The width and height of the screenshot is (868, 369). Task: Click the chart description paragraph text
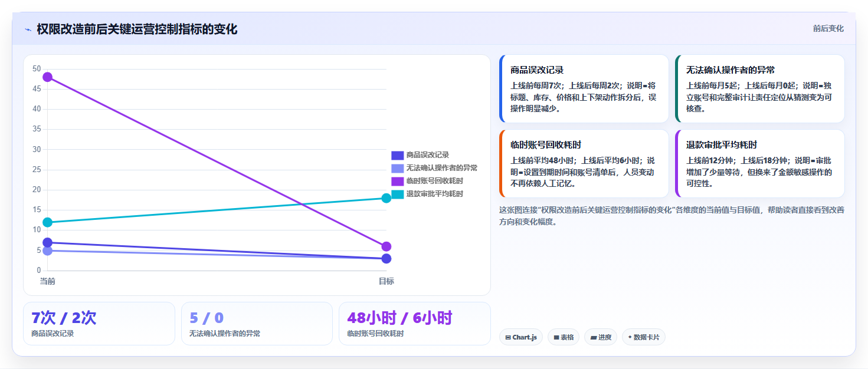(672, 216)
